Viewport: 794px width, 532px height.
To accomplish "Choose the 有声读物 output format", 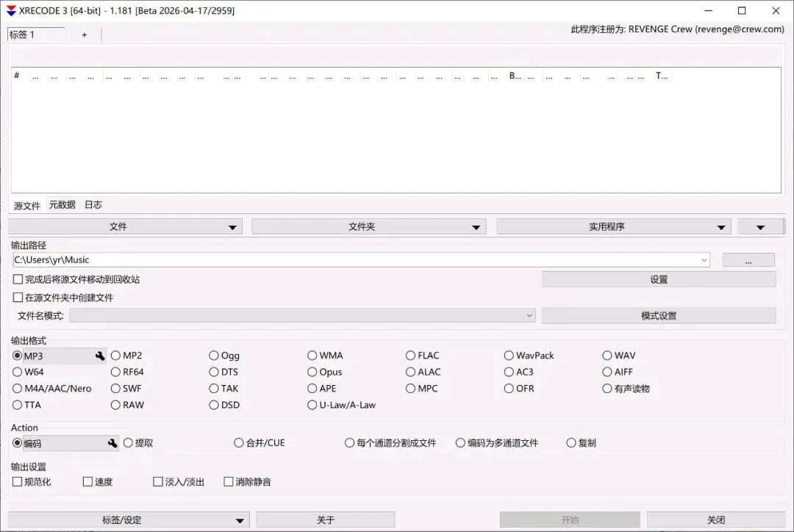I will pyautogui.click(x=626, y=389).
